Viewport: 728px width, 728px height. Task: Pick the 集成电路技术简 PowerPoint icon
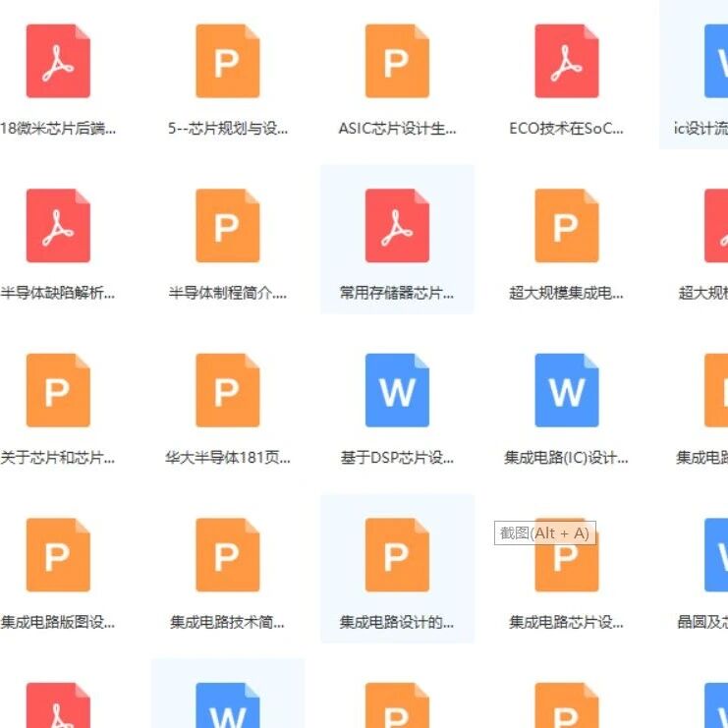point(228,555)
